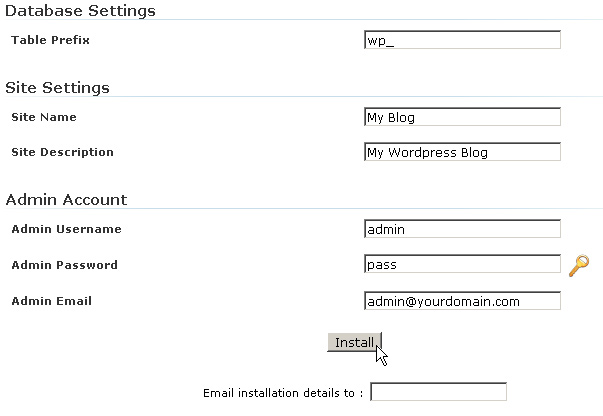Image resolution: width=603 pixels, height=416 pixels.
Task: Focus the Admin Password input box
Action: pos(462,265)
